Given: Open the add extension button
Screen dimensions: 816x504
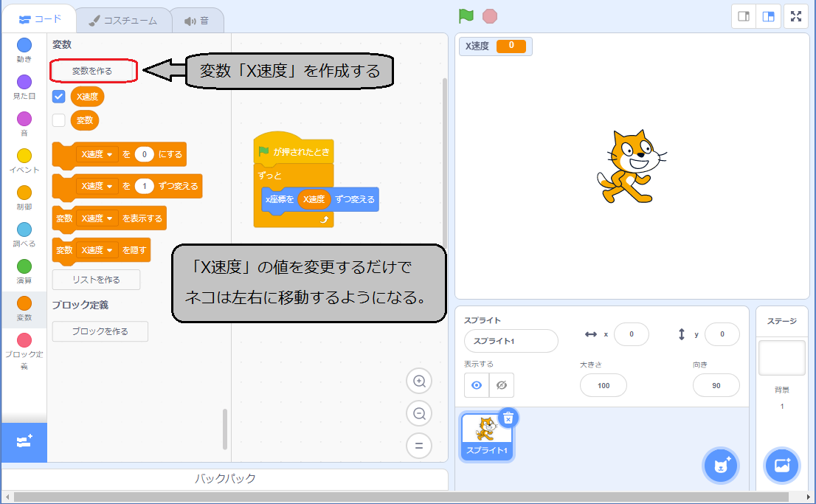Looking at the screenshot, I should click(x=24, y=442).
